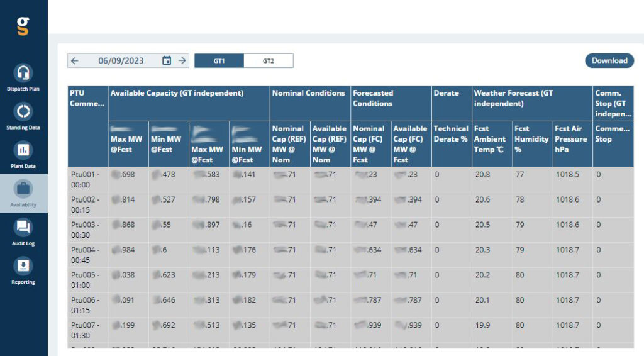
Task: Click the 'Weather Forecast (GT independent)' header
Action: tap(532, 103)
